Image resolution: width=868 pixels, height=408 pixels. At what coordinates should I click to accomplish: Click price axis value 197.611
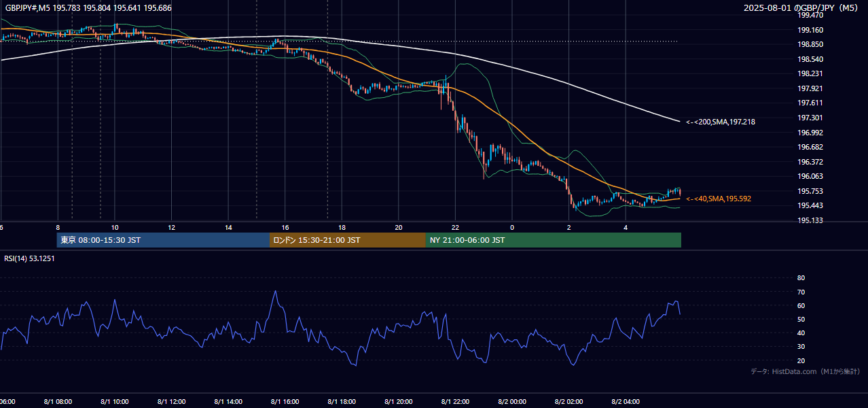(x=810, y=103)
